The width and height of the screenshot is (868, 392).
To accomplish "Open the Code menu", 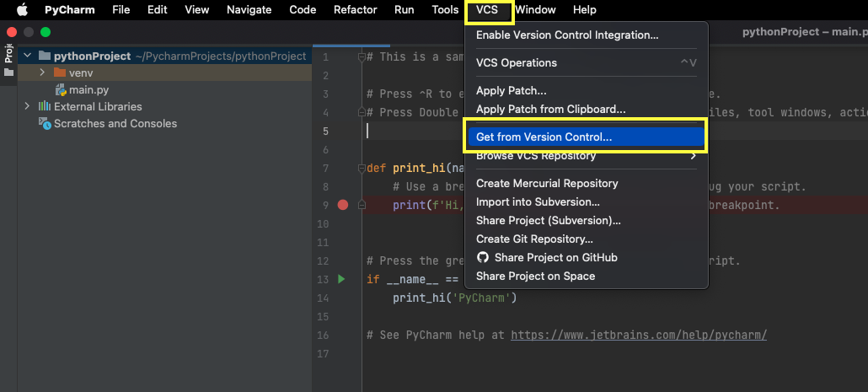I will (x=303, y=9).
